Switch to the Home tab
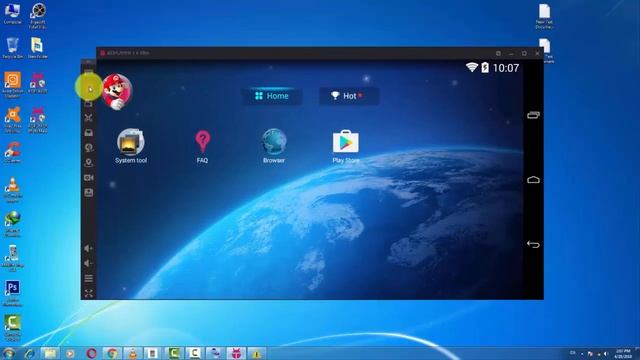640x360 pixels. pos(272,96)
